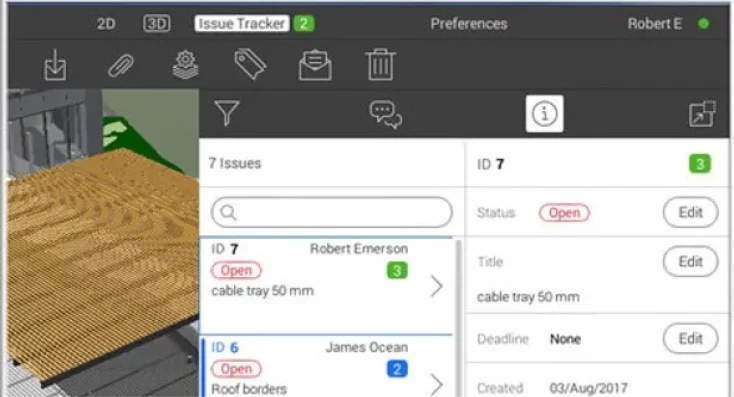Toggle the info panel icon
The image size is (734, 397).
[x=544, y=114]
